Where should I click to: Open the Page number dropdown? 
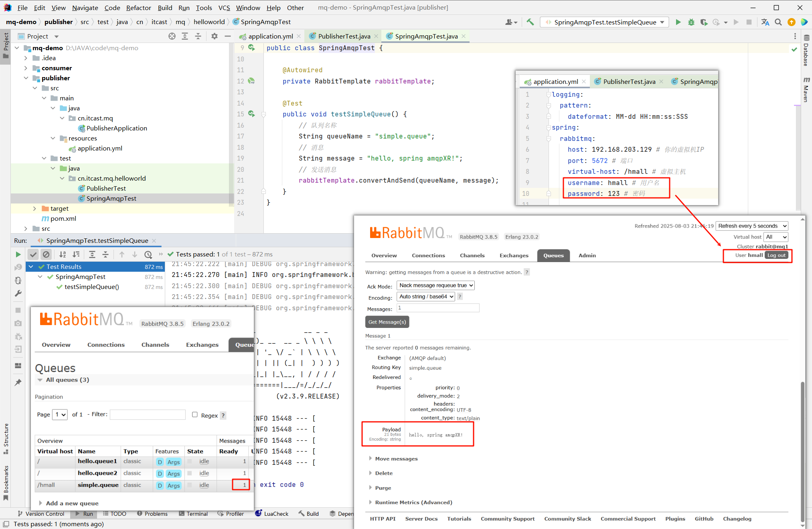[60, 414]
